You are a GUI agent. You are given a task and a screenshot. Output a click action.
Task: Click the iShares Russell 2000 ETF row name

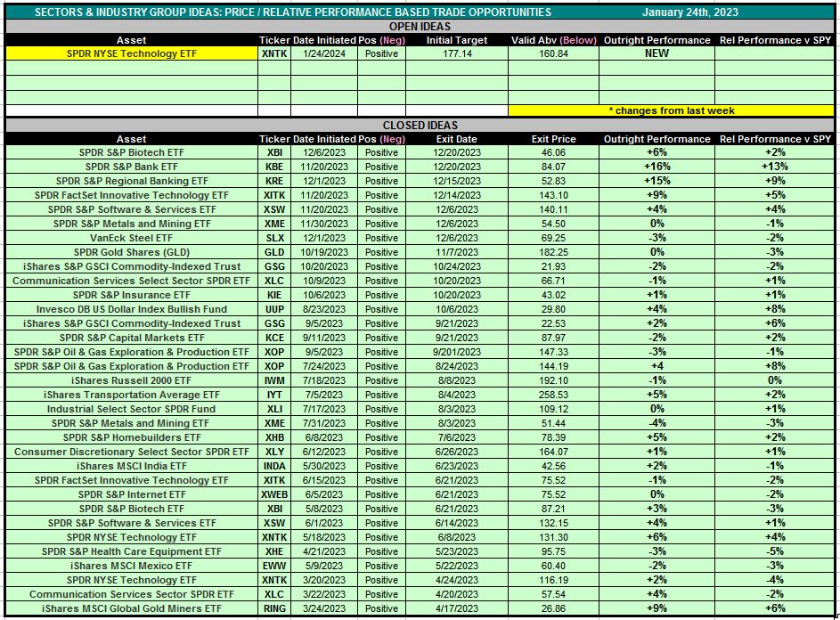point(132,380)
